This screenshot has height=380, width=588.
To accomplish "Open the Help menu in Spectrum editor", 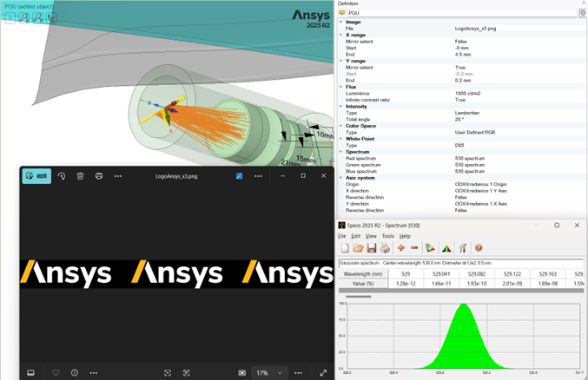I will coord(405,236).
